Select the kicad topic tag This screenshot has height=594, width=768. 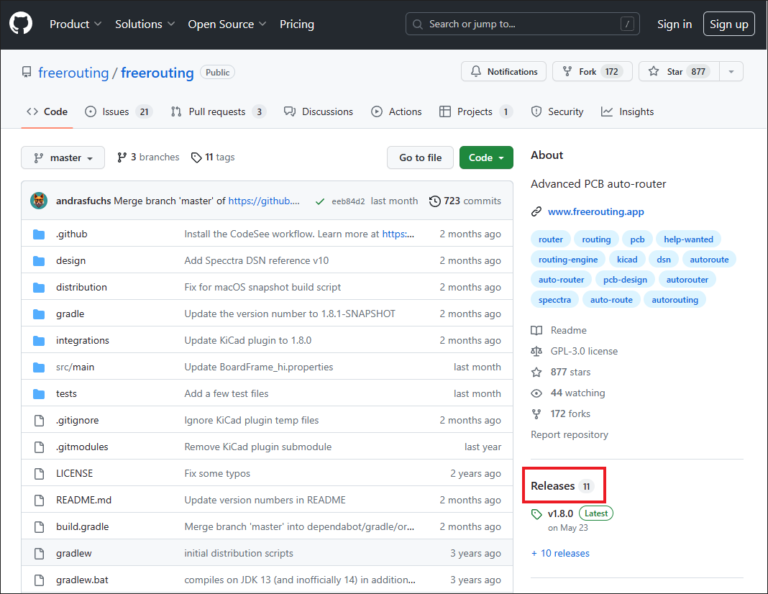coord(626,260)
